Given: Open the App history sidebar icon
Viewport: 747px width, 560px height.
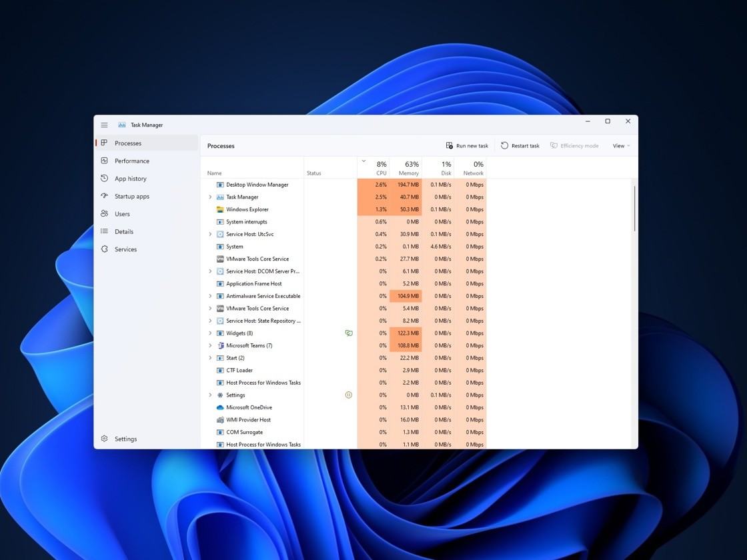Looking at the screenshot, I should coord(104,179).
